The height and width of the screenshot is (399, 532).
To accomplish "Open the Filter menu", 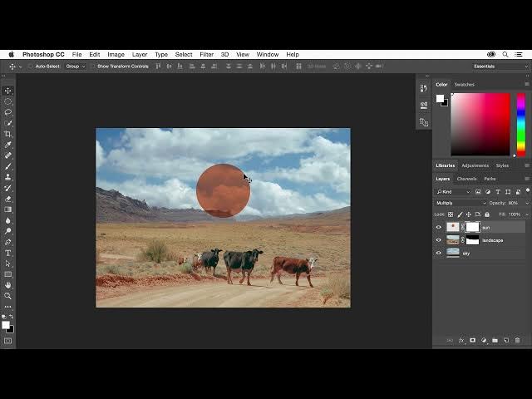I will (206, 55).
